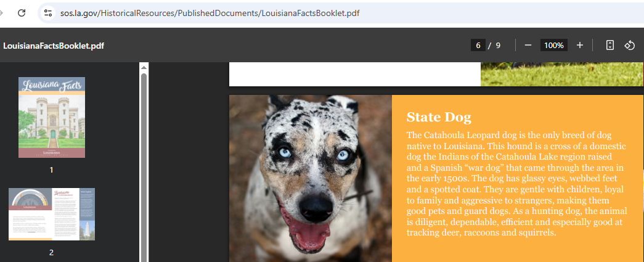Viewport: 644px width, 262px height.
Task: Zoom out with the minus icon
Action: click(528, 45)
